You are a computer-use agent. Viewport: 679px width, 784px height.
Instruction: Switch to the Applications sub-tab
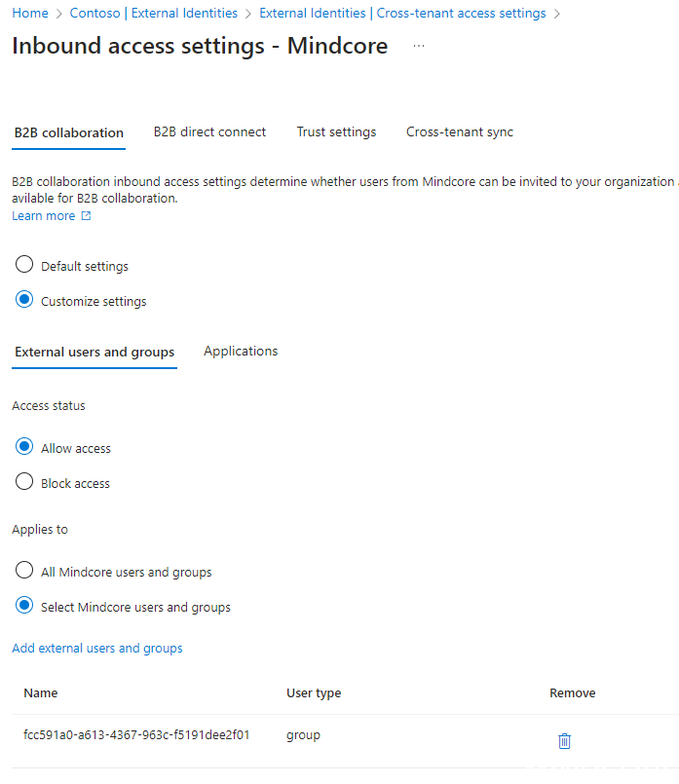pos(241,352)
